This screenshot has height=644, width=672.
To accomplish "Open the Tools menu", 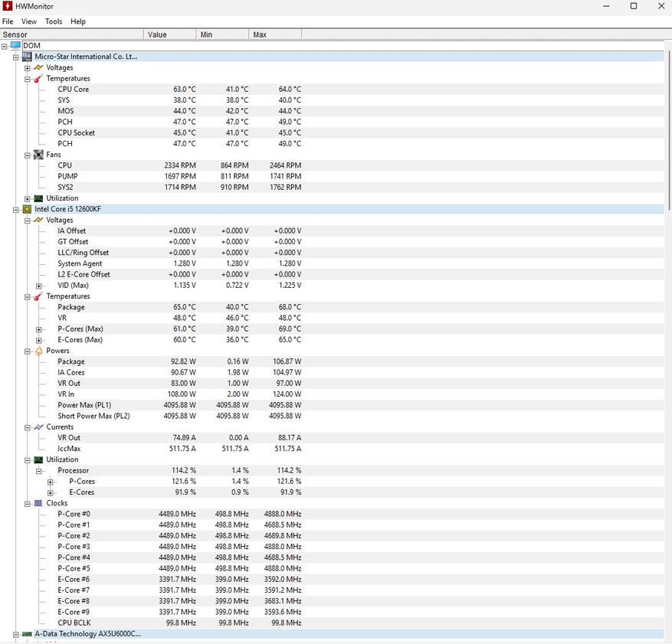I will [x=54, y=21].
